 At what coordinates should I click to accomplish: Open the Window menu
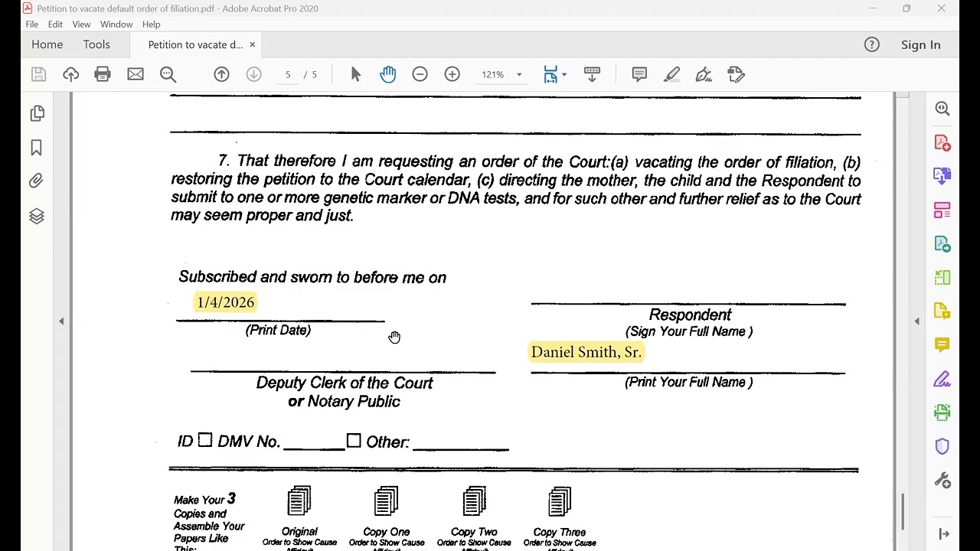coord(116,24)
